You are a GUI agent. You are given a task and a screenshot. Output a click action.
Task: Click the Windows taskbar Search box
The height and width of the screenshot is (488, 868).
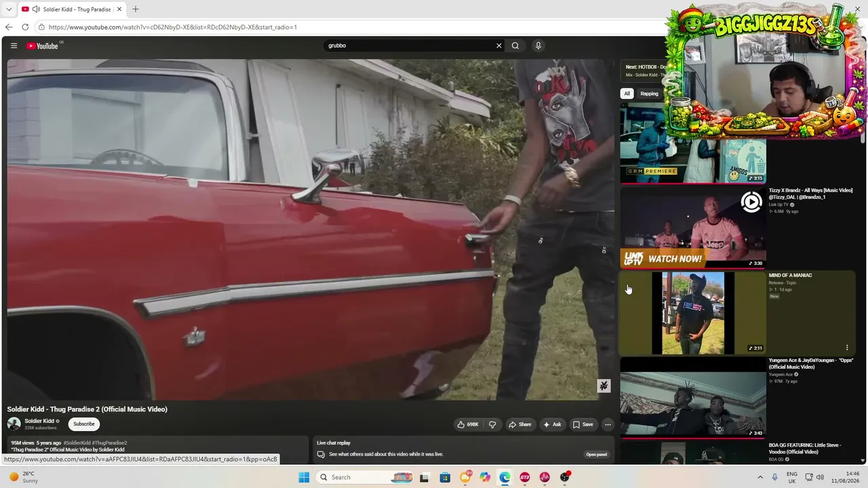pyautogui.click(x=366, y=477)
